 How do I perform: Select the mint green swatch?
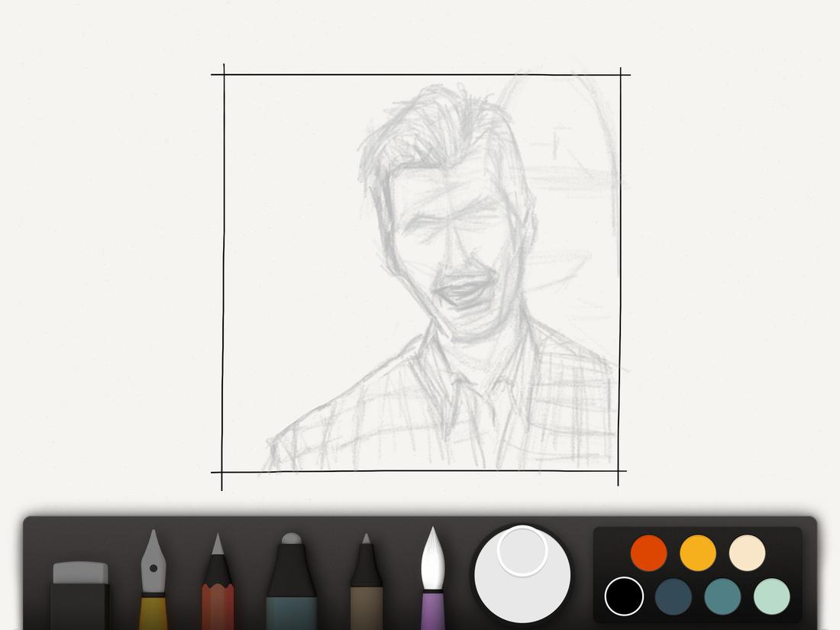coord(771,597)
